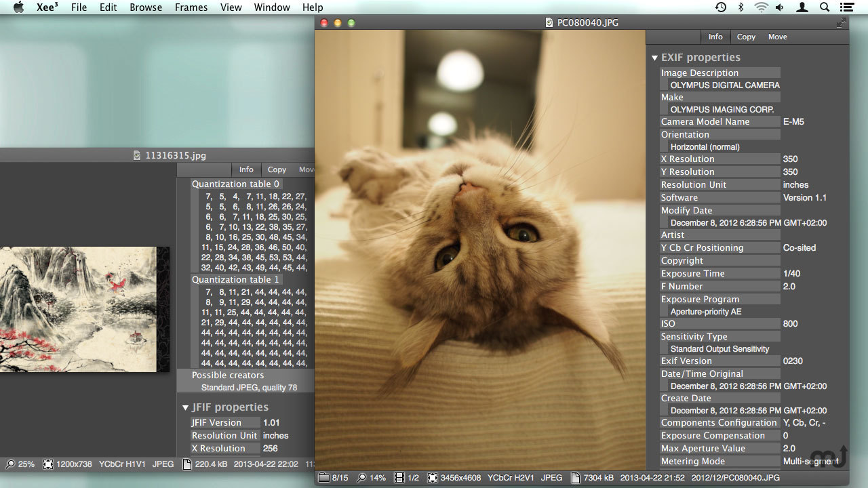Click the 3456x4608 dimensions icon

coord(433,478)
